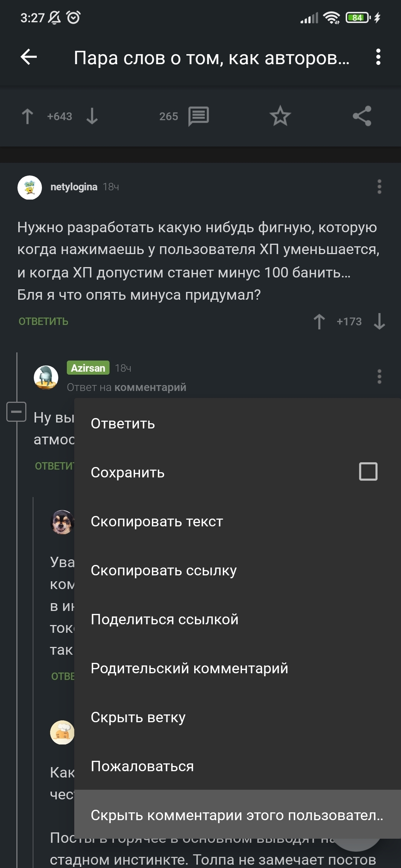Check the Сохранить checkbox
Image resolution: width=401 pixels, height=868 pixels.
tap(368, 472)
